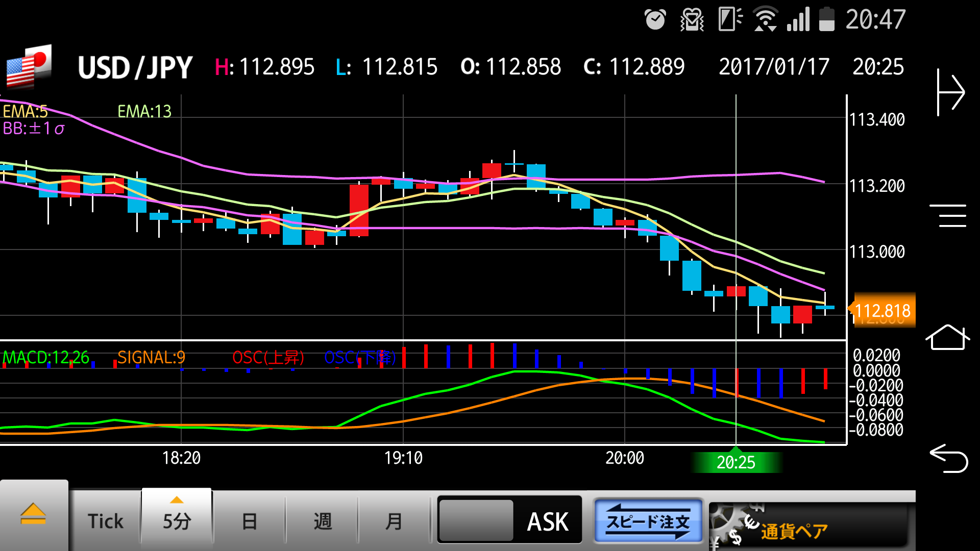Tap the signal strength bars icon

798,19
